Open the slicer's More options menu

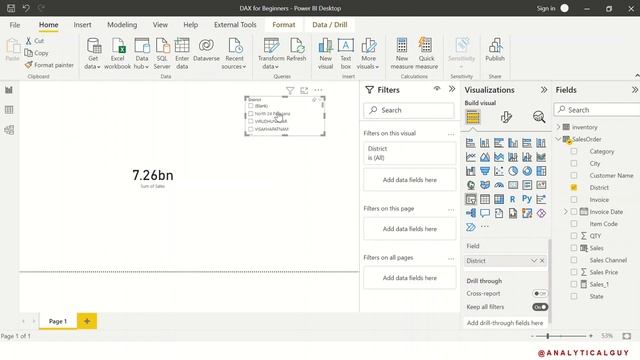[x=318, y=90]
